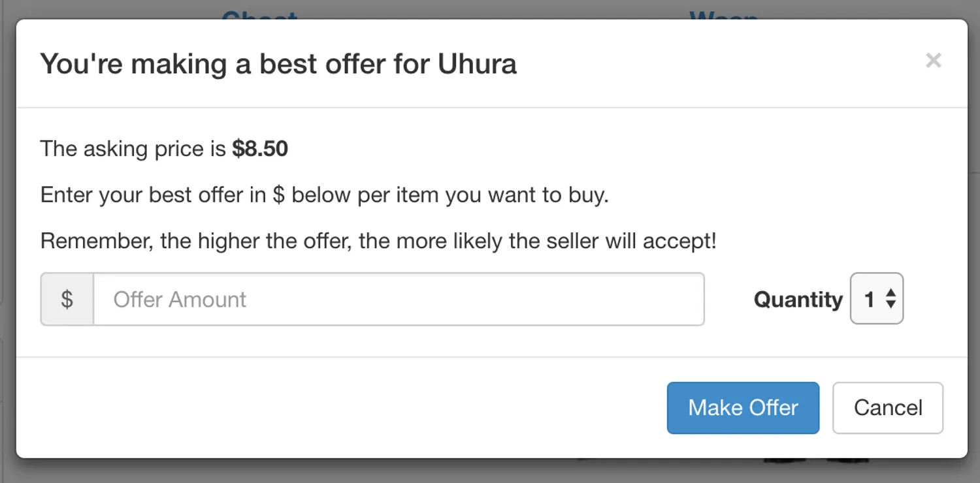980x483 pixels.
Task: Open the Quantity dropdown
Action: point(876,299)
